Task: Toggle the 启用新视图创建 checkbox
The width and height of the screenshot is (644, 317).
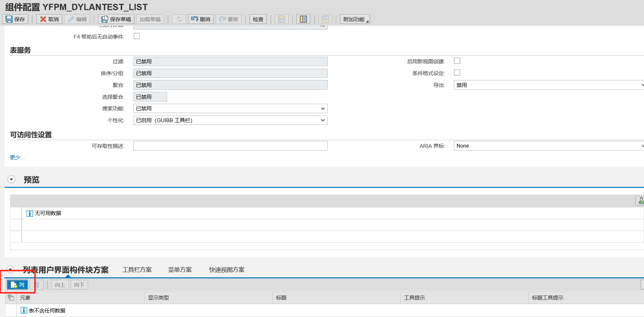Action: click(457, 60)
